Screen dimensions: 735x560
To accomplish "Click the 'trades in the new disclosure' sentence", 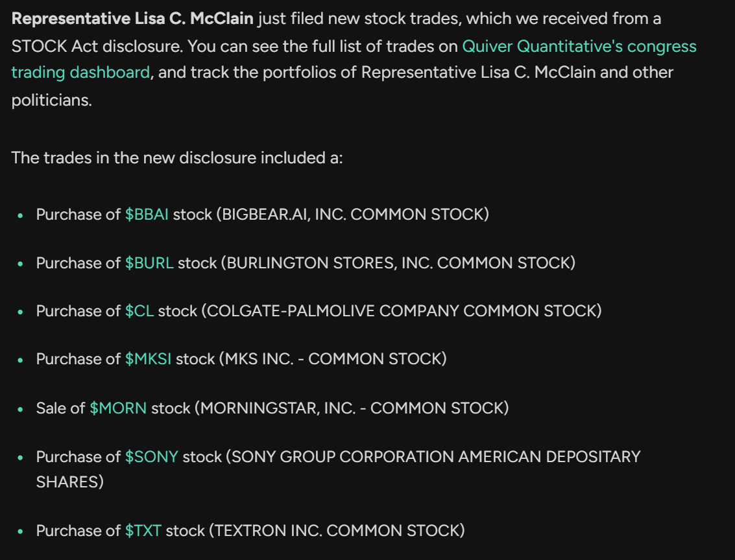I will coord(177,157).
